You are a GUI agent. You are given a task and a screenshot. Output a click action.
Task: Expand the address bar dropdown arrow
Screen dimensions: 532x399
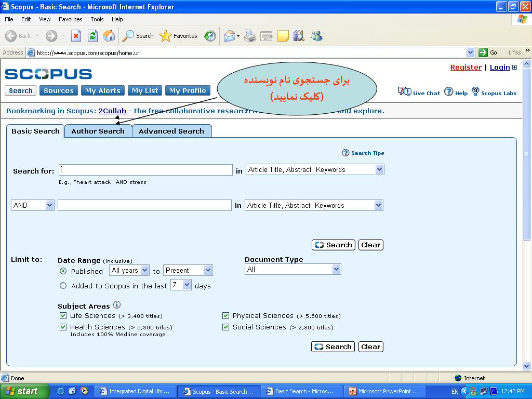point(470,52)
